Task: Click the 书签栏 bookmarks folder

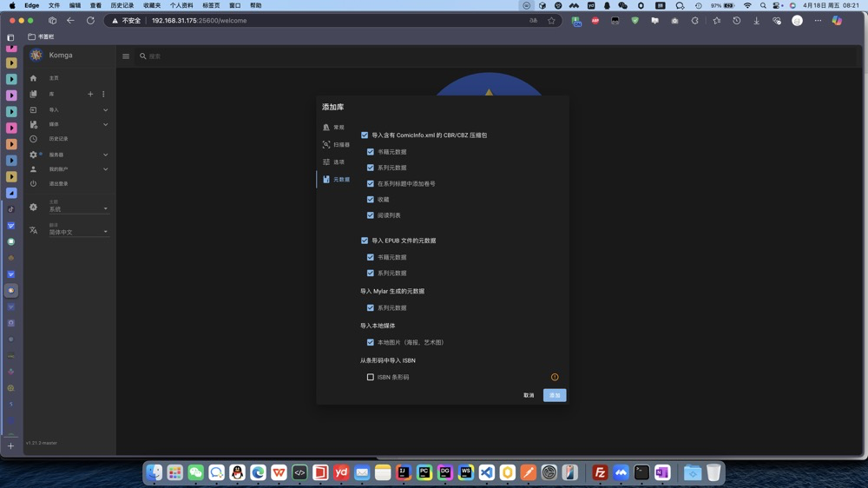Action: [x=41, y=36]
